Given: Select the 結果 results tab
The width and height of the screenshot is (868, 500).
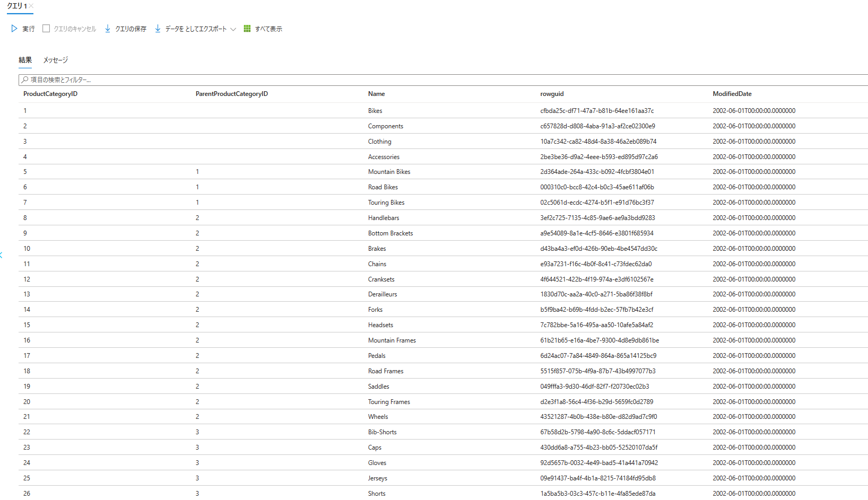Looking at the screenshot, I should 24,60.
